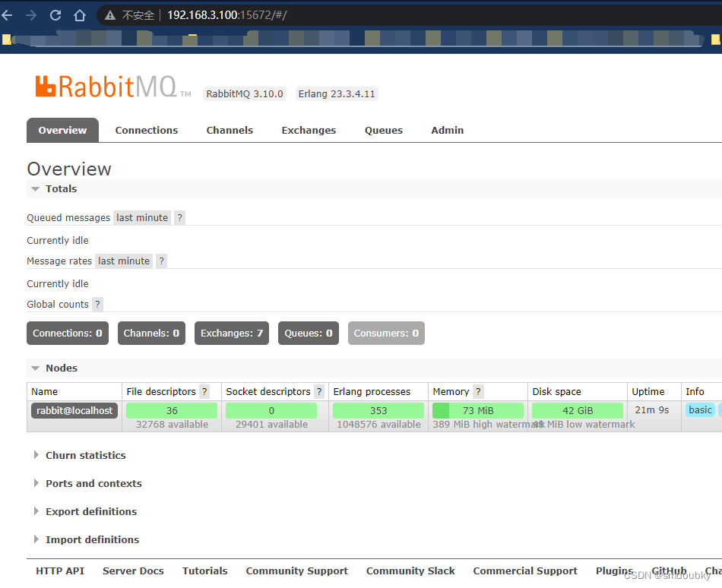This screenshot has width=722, height=588.
Task: Open the Message rates help icon
Action: [160, 261]
